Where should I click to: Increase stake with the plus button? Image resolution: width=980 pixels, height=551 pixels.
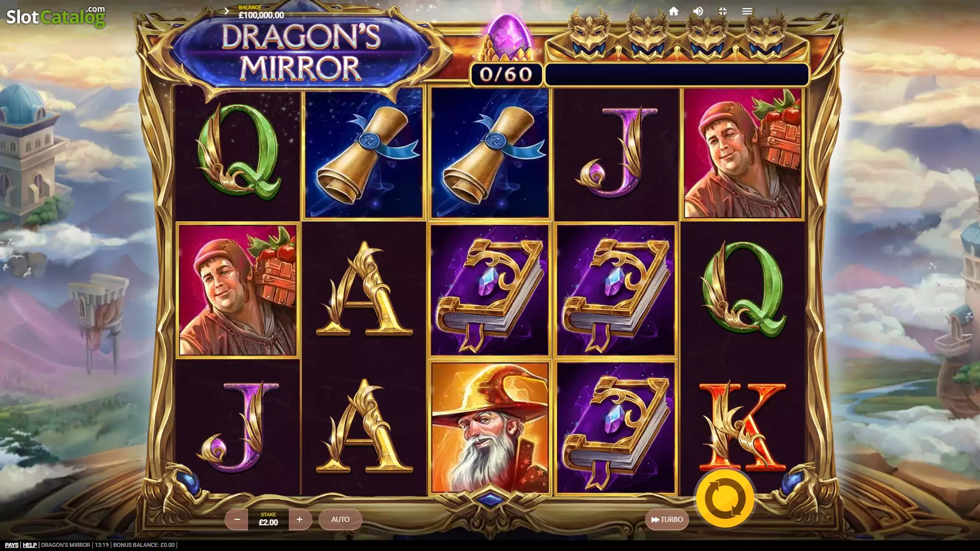[x=300, y=519]
